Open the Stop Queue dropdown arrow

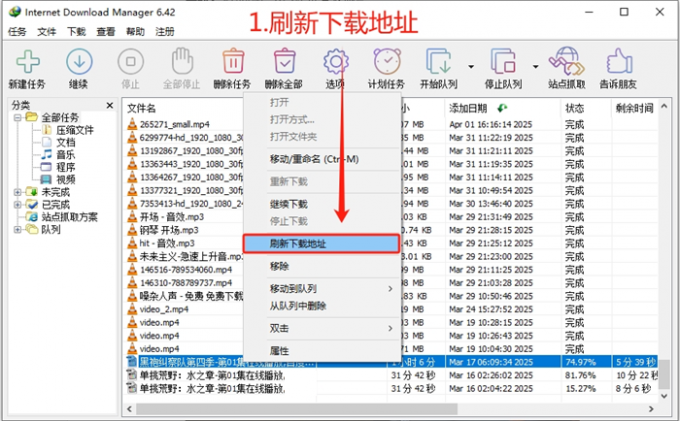click(x=536, y=67)
